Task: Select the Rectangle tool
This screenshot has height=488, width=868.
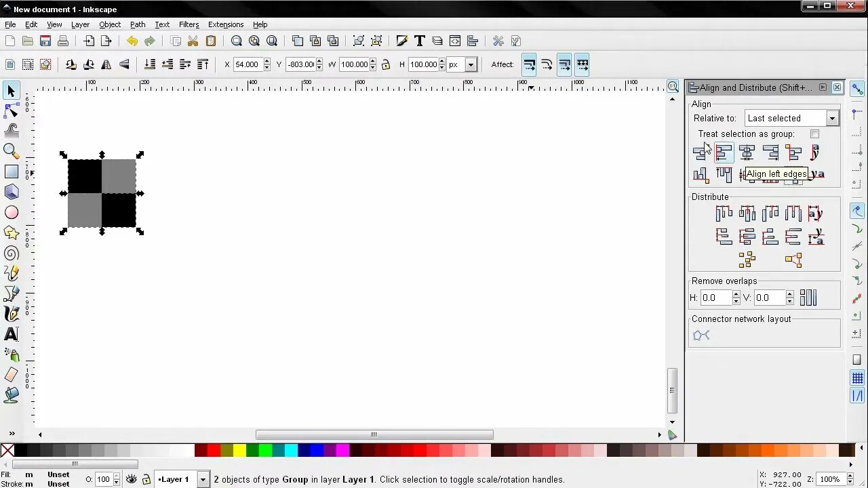Action: [x=11, y=172]
